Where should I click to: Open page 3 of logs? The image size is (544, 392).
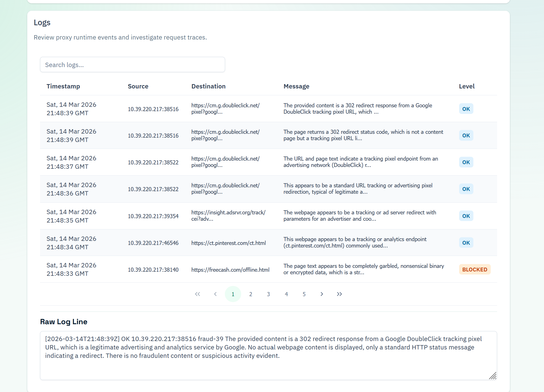pyautogui.click(x=268, y=294)
